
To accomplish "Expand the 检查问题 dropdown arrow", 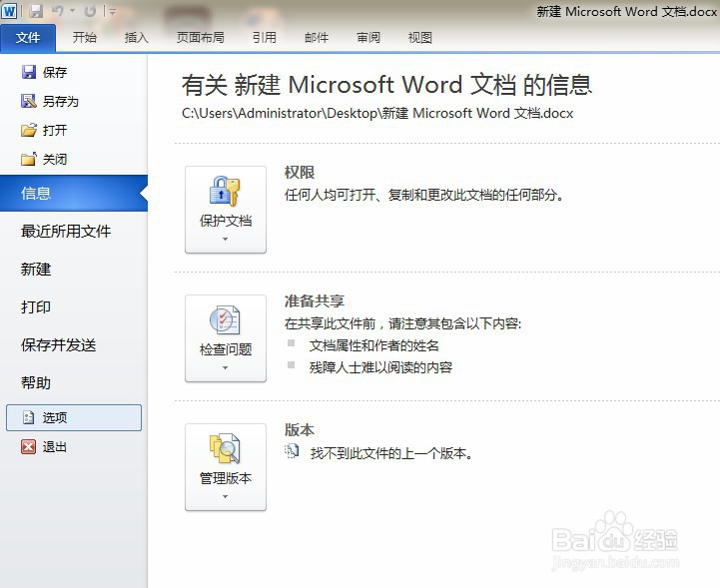I will point(225,368).
